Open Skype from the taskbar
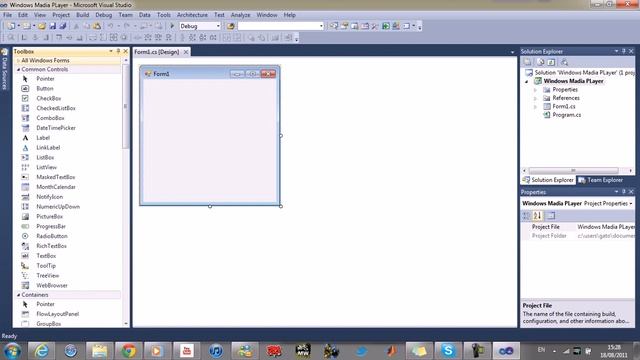The image size is (640, 360). coord(448,351)
